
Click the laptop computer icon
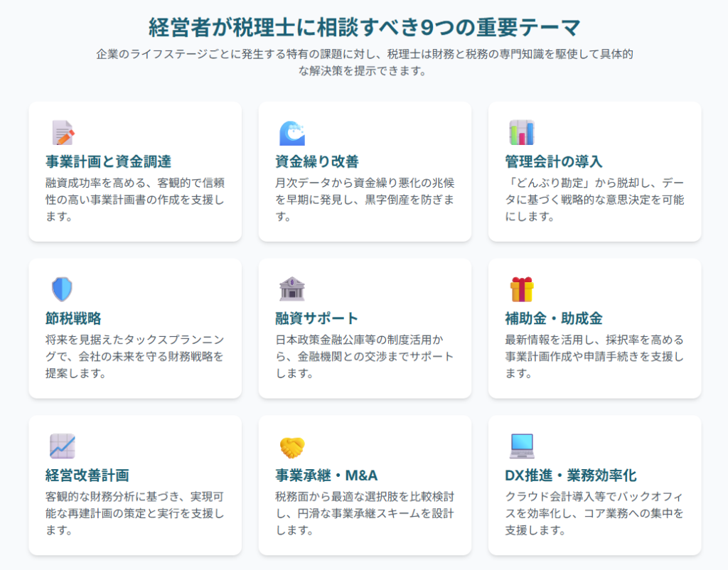(x=521, y=446)
